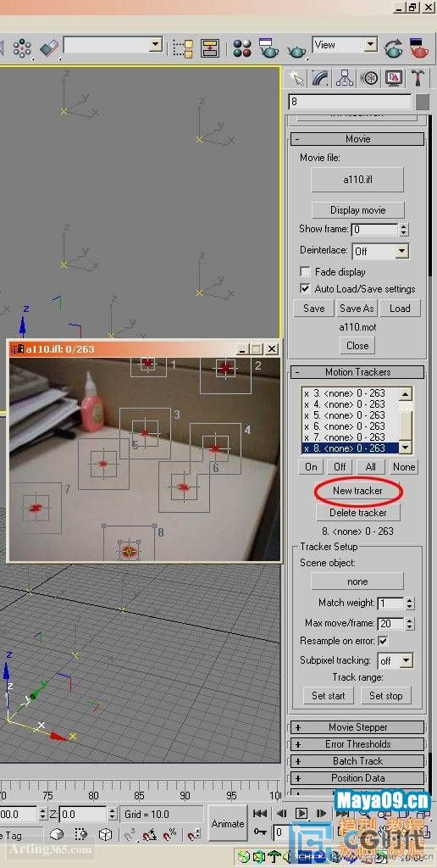Click the Set stop button
The width and height of the screenshot is (437, 868).
386,696
